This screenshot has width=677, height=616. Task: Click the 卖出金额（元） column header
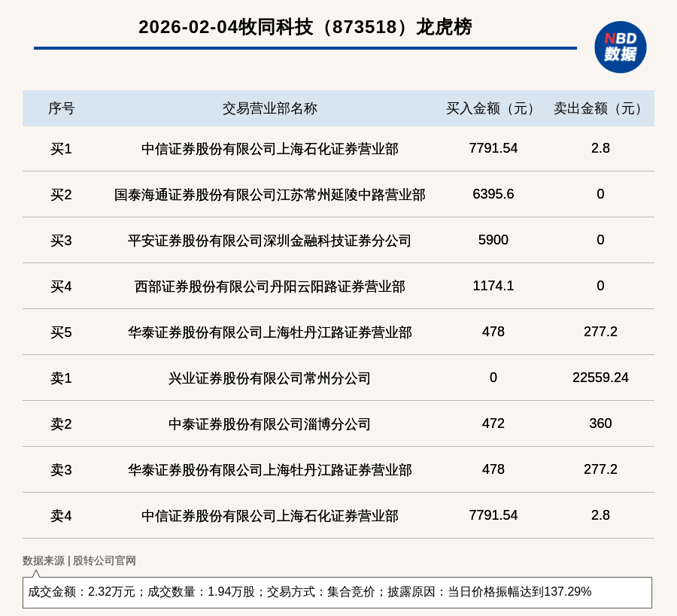pyautogui.click(x=600, y=108)
